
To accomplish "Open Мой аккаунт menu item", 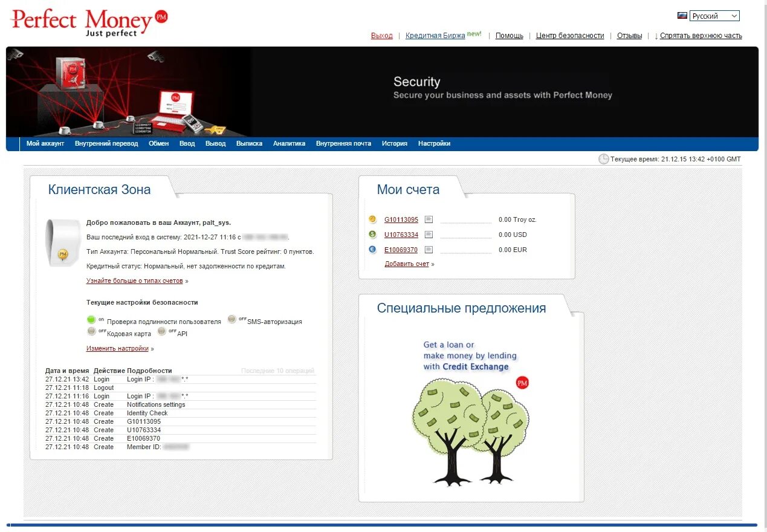I will click(45, 144).
